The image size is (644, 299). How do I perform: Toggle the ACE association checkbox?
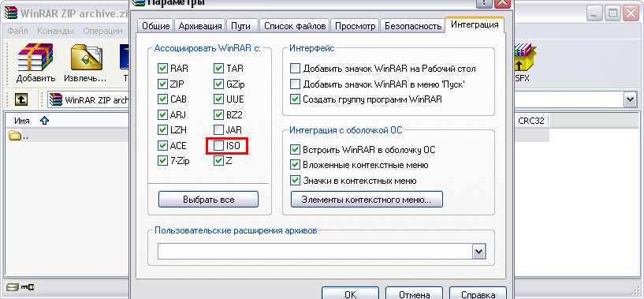pyautogui.click(x=162, y=146)
